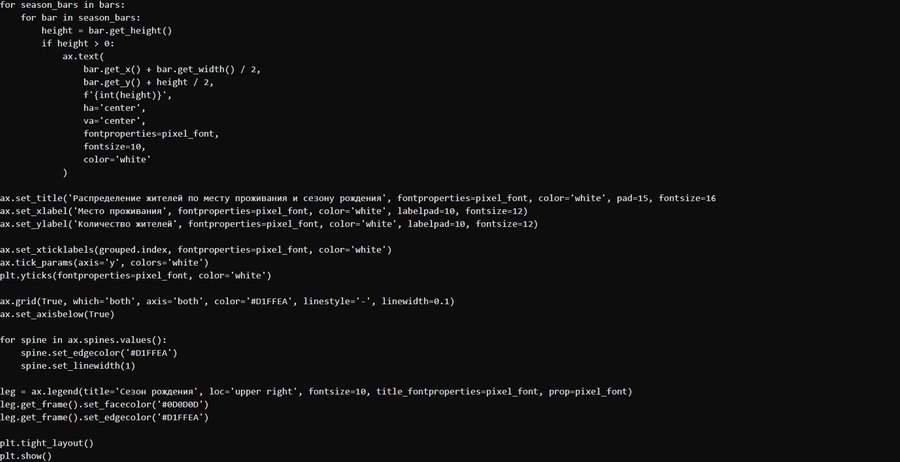Click the set_facecolor '#0D0D0D' line
Viewport: 900px width, 462px height.
click(104, 404)
